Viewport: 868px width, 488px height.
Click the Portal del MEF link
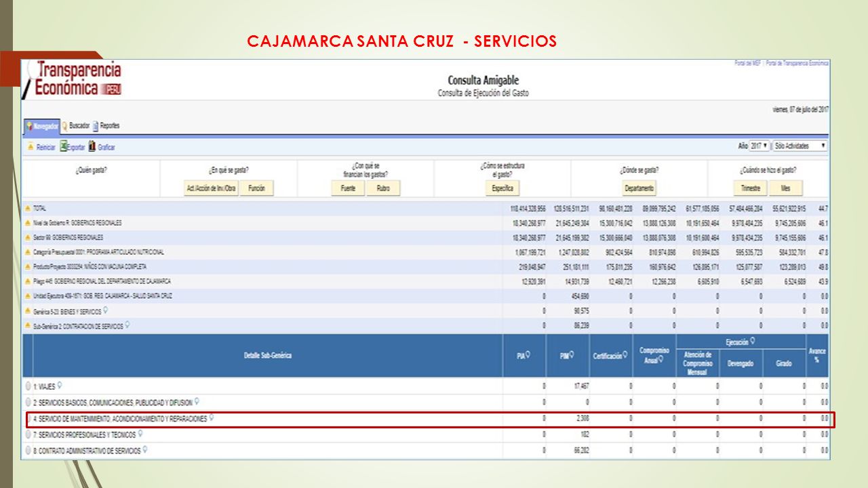748,63
